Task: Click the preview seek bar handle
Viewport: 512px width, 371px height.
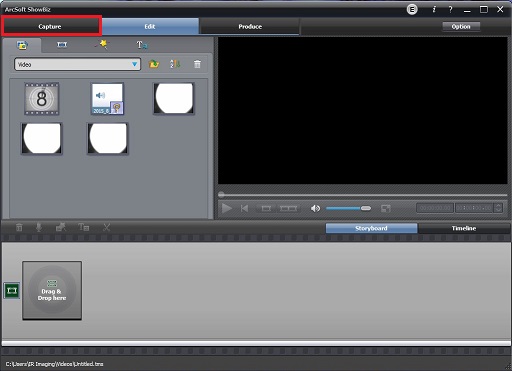Action: [221, 195]
